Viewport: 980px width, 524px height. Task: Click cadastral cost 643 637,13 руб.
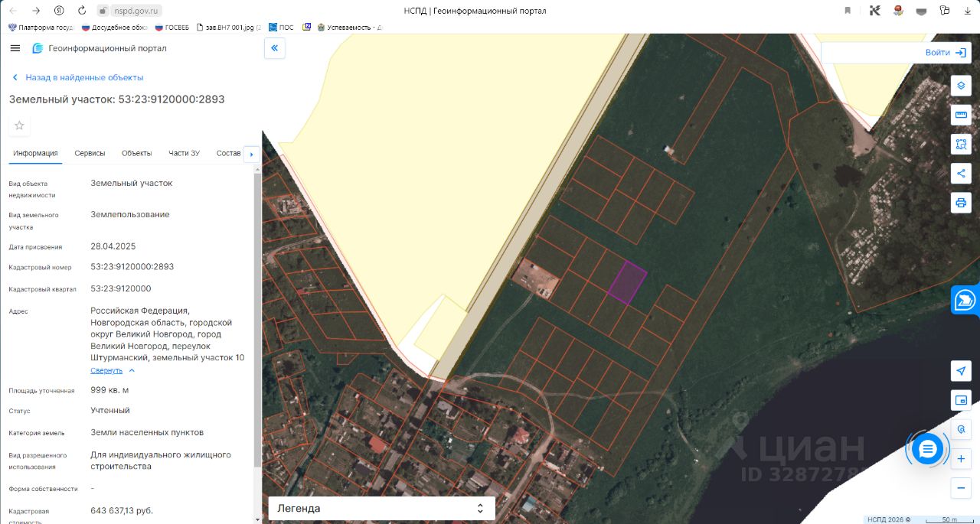pos(122,510)
